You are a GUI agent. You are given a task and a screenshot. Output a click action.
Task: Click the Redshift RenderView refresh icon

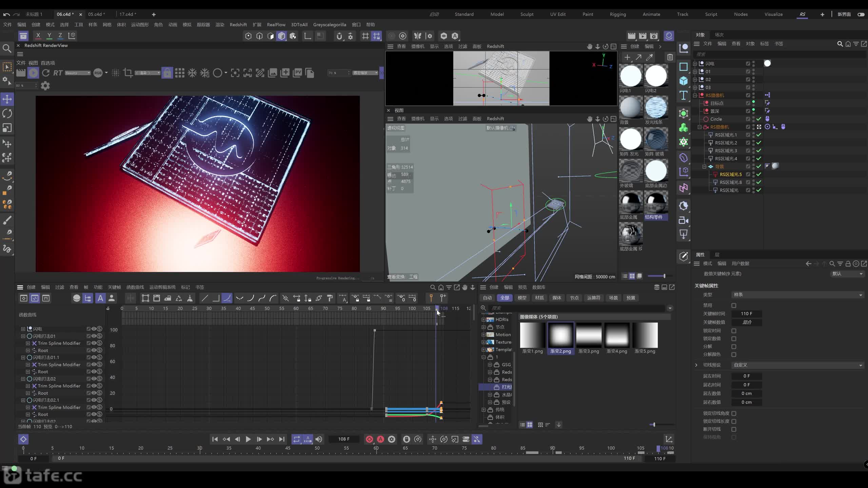(x=45, y=73)
